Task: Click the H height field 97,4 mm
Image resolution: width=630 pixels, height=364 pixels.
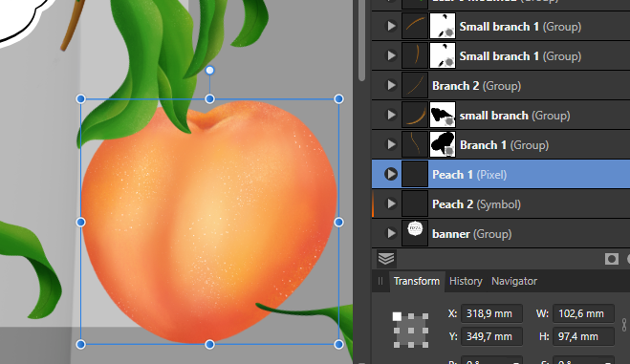Action: coord(584,336)
